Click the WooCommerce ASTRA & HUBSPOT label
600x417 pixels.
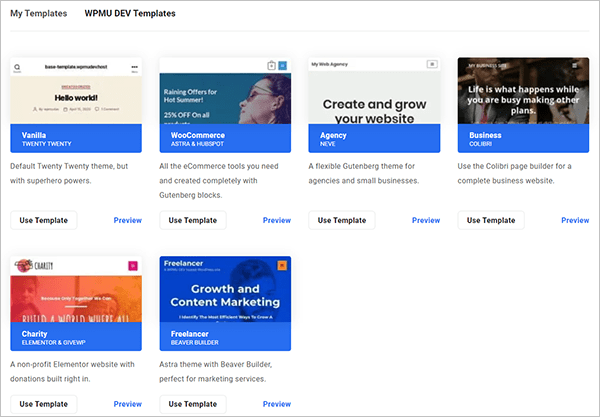pyautogui.click(x=225, y=138)
